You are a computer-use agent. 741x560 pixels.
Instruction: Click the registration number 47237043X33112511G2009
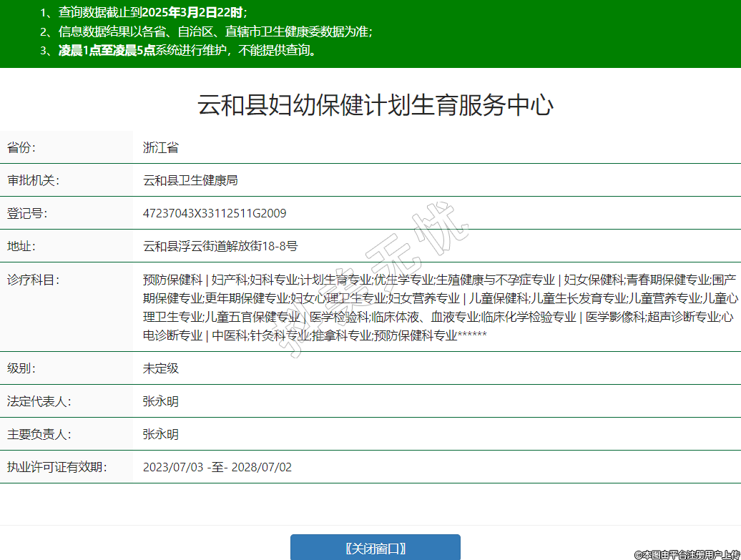[215, 213]
